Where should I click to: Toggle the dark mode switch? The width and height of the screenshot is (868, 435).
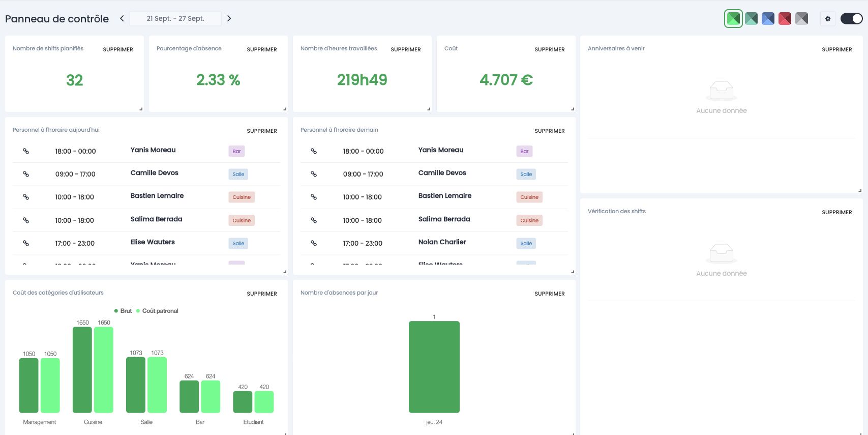[x=851, y=19]
